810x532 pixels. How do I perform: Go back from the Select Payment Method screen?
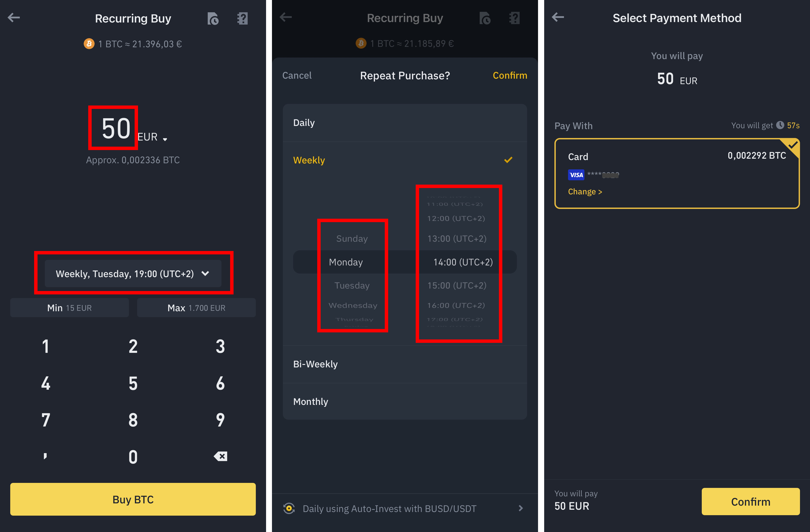(x=558, y=17)
